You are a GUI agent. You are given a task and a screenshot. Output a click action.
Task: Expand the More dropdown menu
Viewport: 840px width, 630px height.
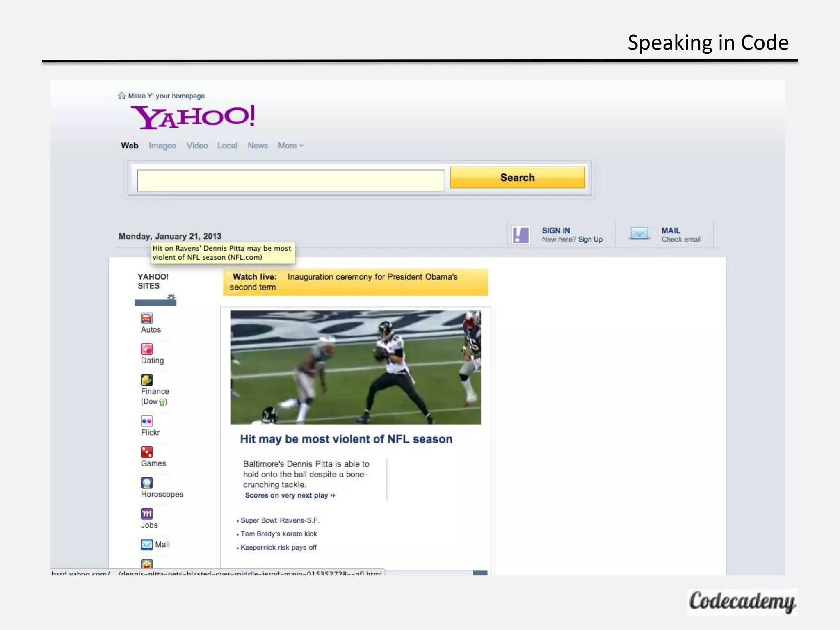(290, 146)
